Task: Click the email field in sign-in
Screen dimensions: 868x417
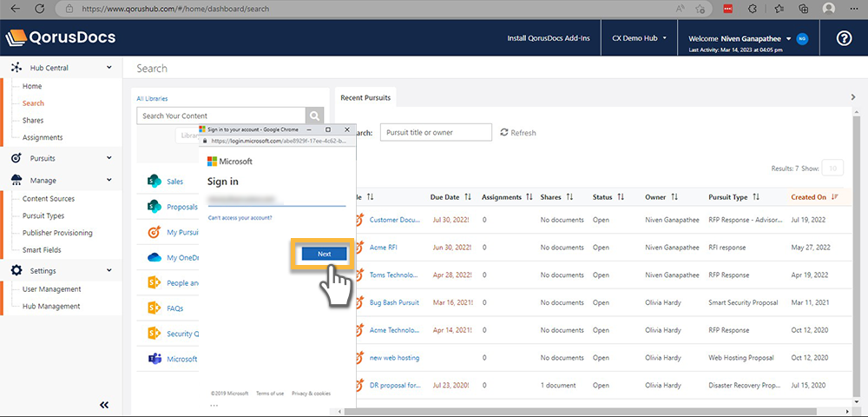Action: pyautogui.click(x=276, y=199)
